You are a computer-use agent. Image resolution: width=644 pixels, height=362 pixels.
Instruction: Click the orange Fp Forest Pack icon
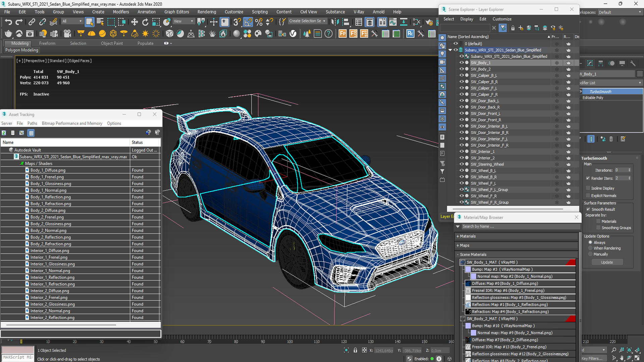(342, 34)
